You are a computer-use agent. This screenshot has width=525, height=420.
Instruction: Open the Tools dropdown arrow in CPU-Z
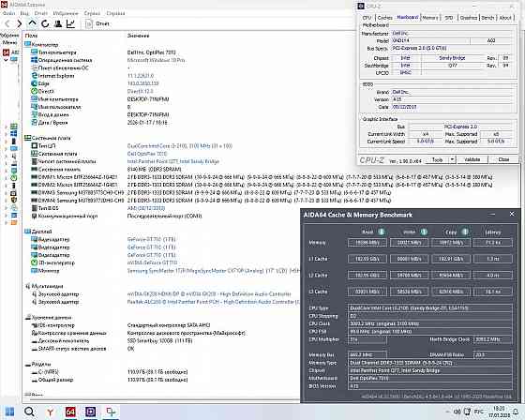pyautogui.click(x=452, y=159)
